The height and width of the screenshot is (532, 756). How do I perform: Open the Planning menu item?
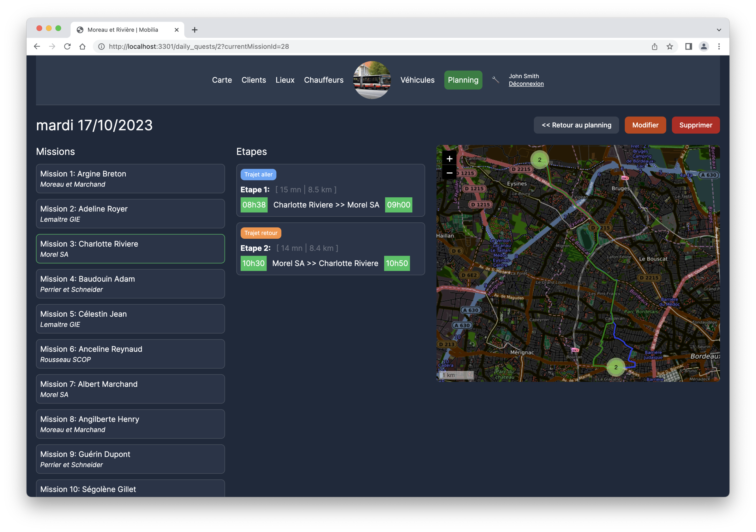pos(463,80)
